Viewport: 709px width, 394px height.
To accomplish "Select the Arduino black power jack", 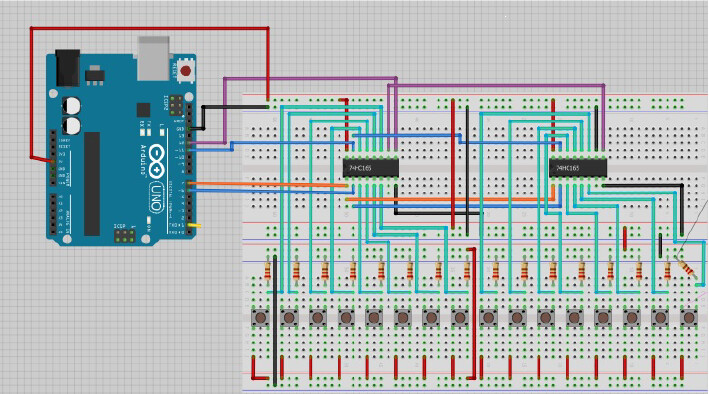I will 68,68.
